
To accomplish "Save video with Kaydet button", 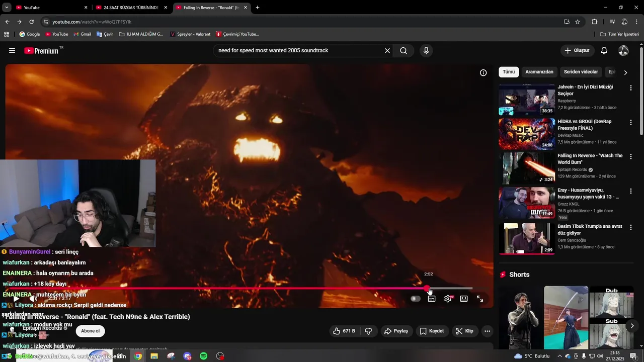I will point(432,331).
